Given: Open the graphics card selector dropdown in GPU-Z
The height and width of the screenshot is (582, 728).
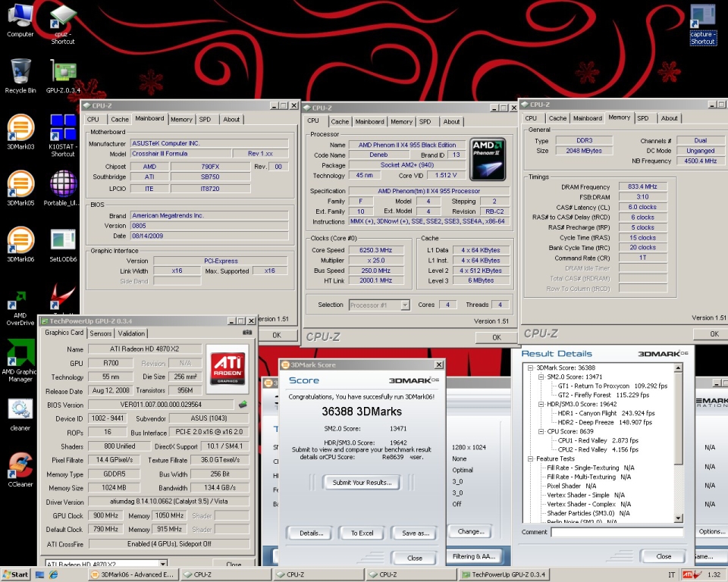Looking at the screenshot, I should point(163,564).
